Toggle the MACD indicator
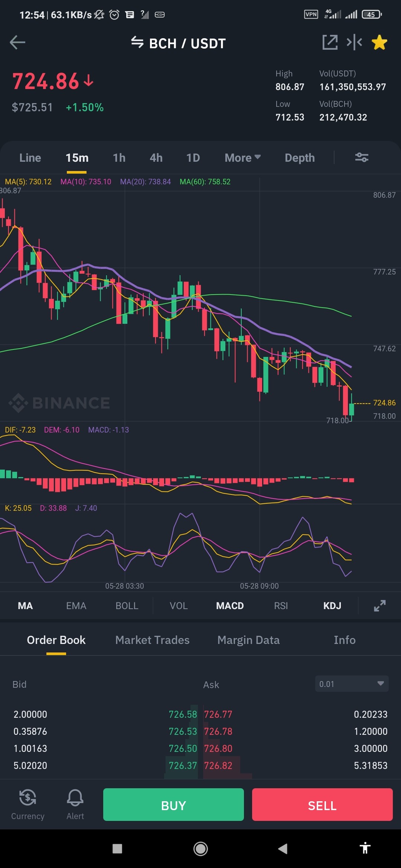The width and height of the screenshot is (401, 868). 230,606
